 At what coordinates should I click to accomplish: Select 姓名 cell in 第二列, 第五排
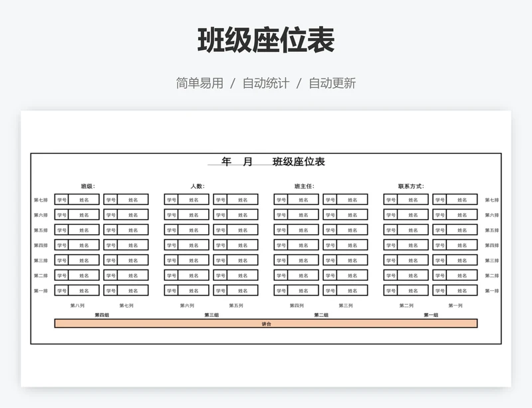(x=413, y=230)
